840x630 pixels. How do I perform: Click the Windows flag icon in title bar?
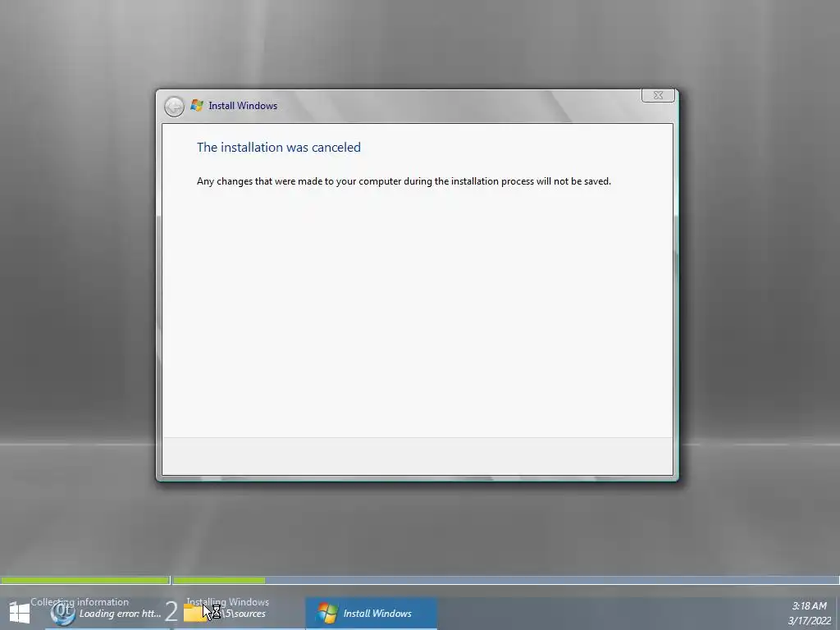[x=197, y=106]
